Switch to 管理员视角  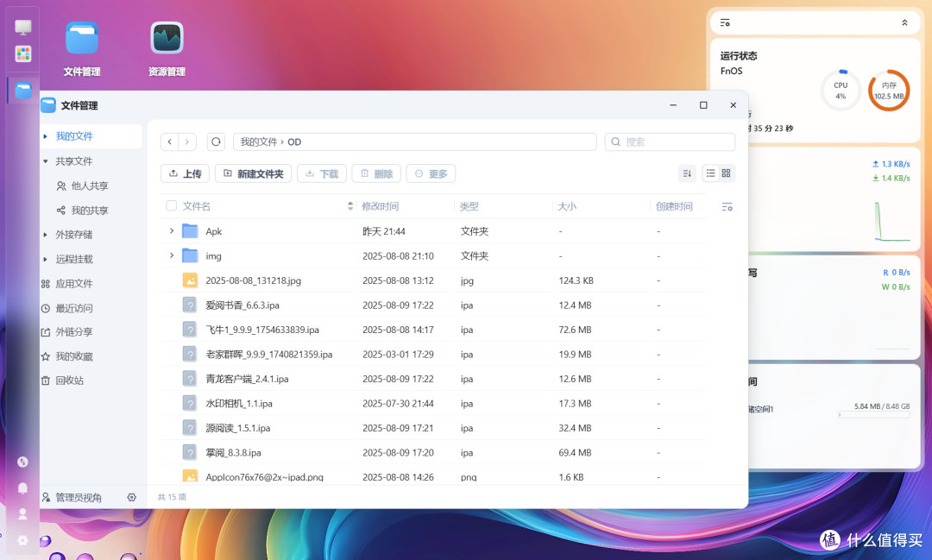(72, 497)
